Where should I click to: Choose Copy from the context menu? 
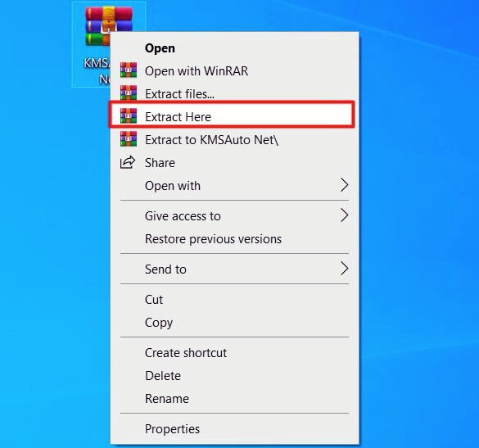(x=235, y=322)
